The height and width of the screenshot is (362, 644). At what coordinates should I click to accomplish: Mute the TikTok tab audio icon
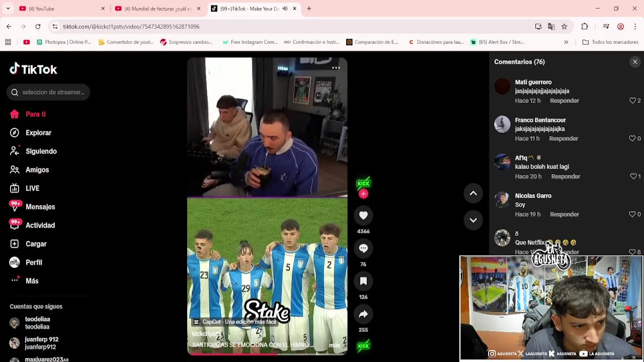tap(285, 9)
